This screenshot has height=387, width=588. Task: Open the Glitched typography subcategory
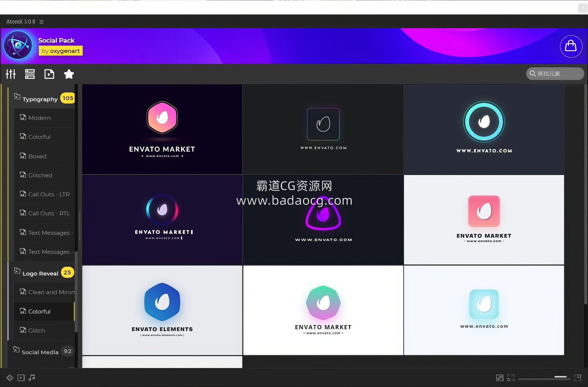pos(44,175)
